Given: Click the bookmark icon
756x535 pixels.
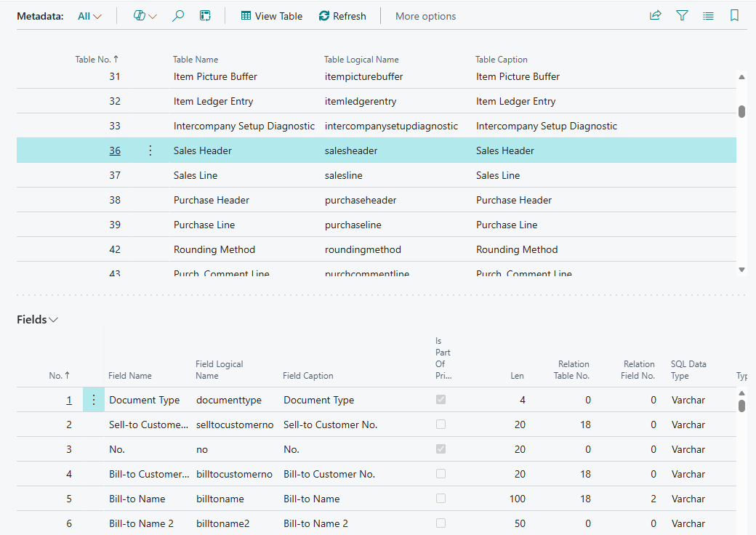Looking at the screenshot, I should (x=734, y=15).
